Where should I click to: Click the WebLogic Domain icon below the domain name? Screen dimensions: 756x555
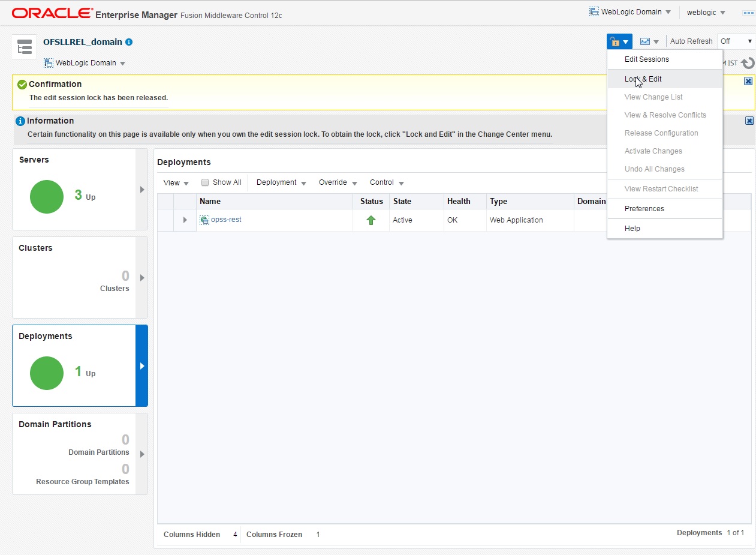tap(49, 63)
